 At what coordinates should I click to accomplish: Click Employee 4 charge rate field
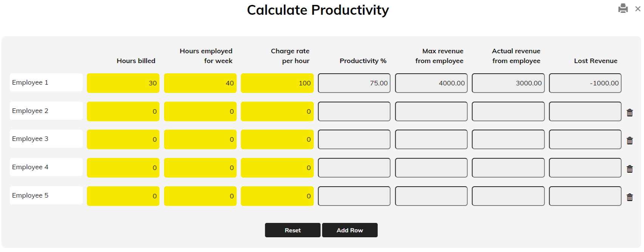[277, 168]
